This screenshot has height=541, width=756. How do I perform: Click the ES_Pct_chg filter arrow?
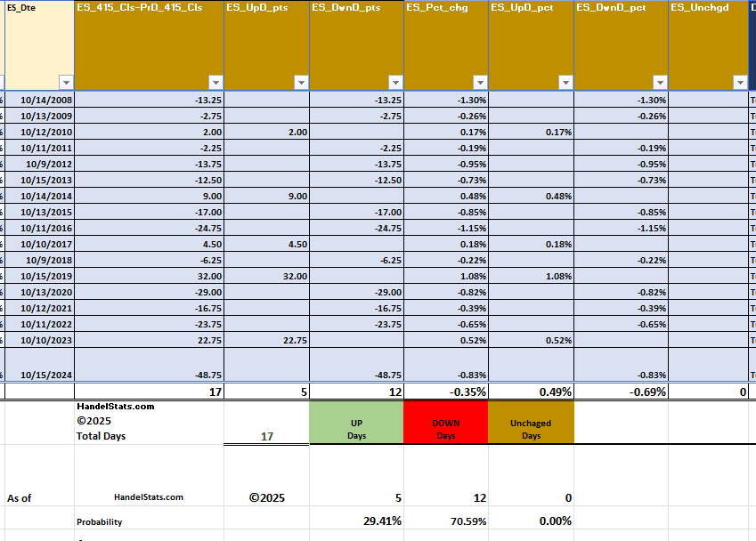(480, 82)
